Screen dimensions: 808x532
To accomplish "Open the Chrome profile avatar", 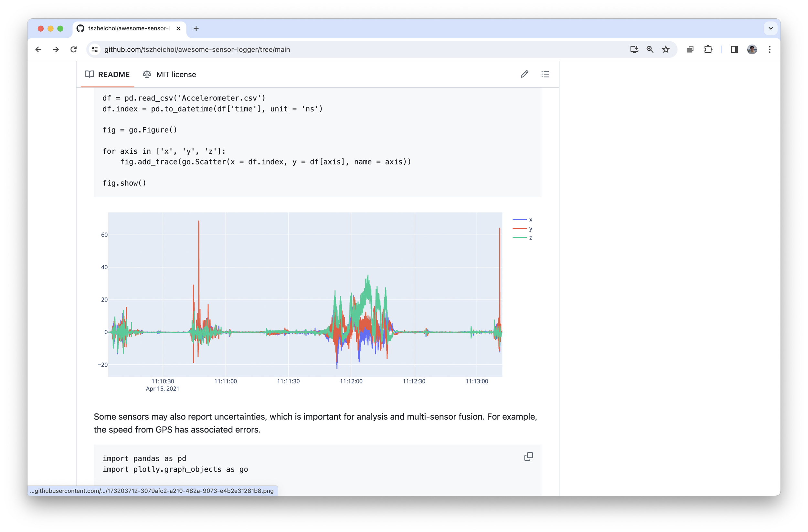I will point(752,49).
